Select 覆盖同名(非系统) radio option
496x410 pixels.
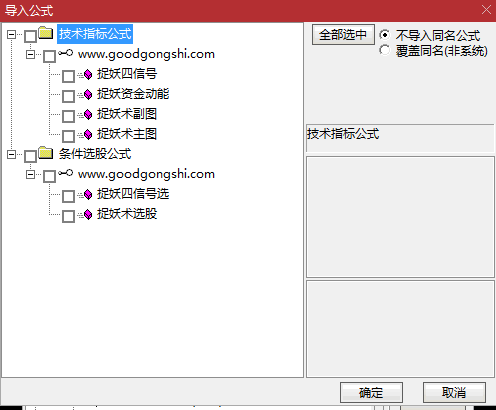point(384,50)
